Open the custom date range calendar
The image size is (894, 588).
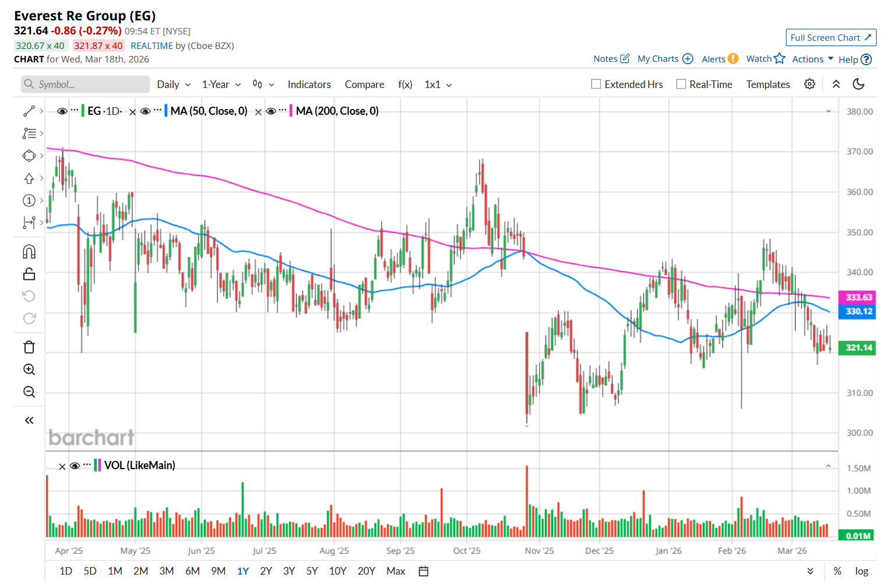click(424, 571)
